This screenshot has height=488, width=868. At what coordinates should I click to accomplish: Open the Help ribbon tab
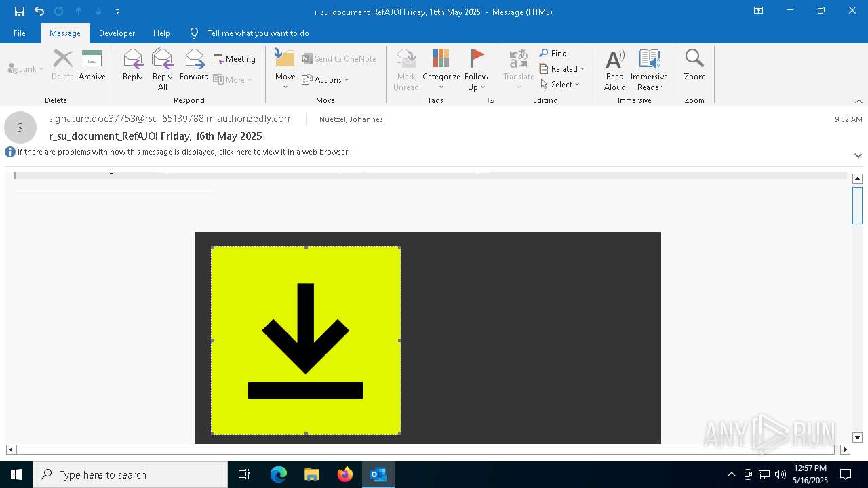pyautogui.click(x=161, y=33)
